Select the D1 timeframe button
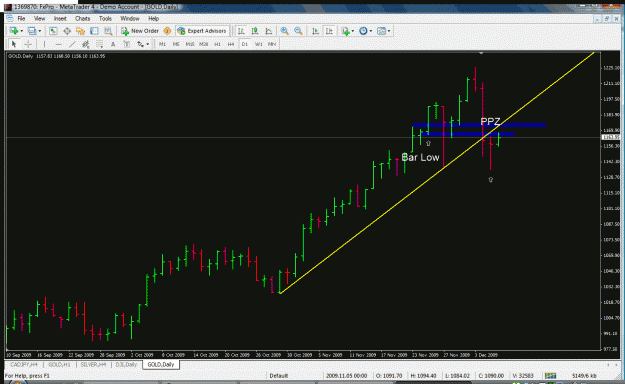The width and height of the screenshot is (625, 384). pyautogui.click(x=245, y=44)
